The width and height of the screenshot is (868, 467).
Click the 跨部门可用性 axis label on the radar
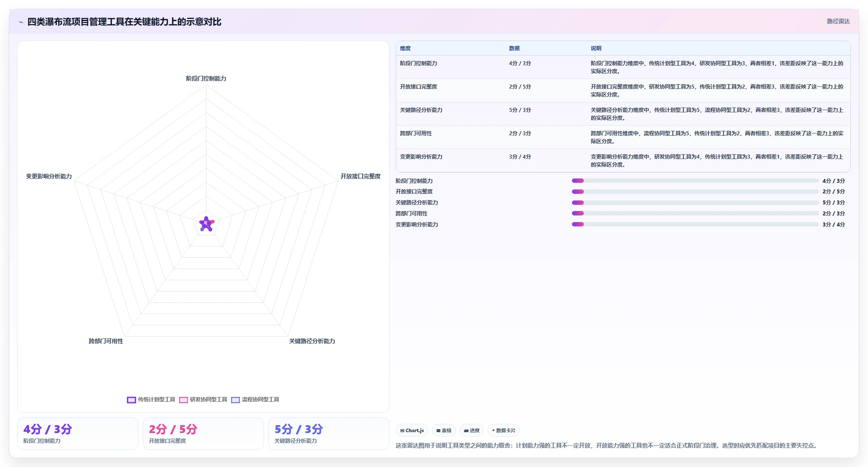(x=106, y=341)
